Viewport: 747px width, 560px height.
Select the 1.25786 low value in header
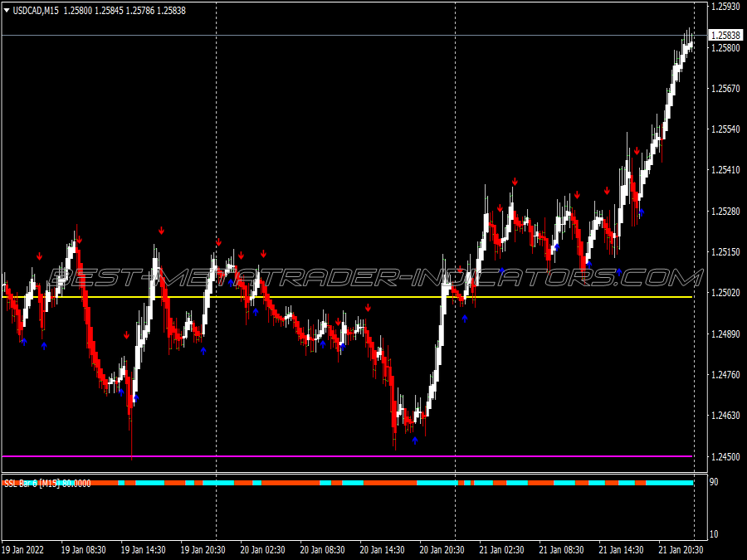[x=140, y=11]
